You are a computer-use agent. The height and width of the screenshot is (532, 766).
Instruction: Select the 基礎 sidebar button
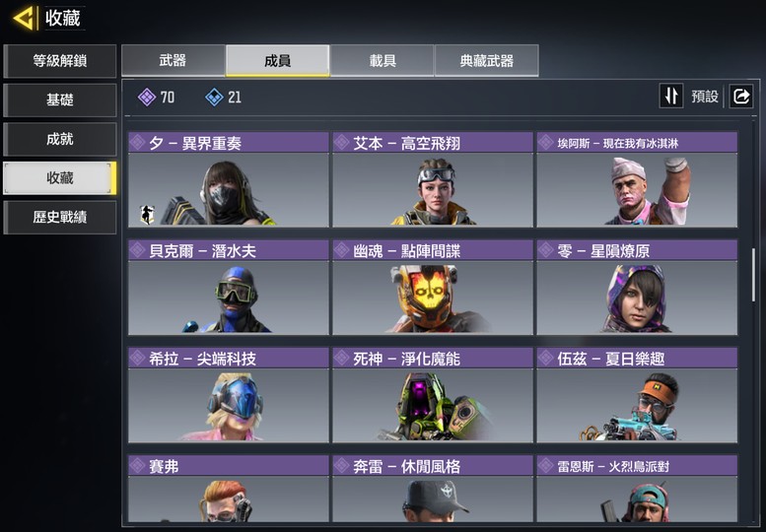59,100
